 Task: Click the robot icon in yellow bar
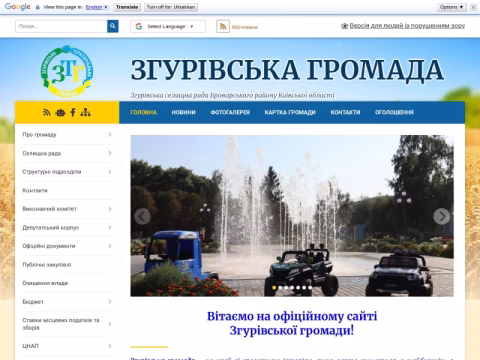coord(60,112)
